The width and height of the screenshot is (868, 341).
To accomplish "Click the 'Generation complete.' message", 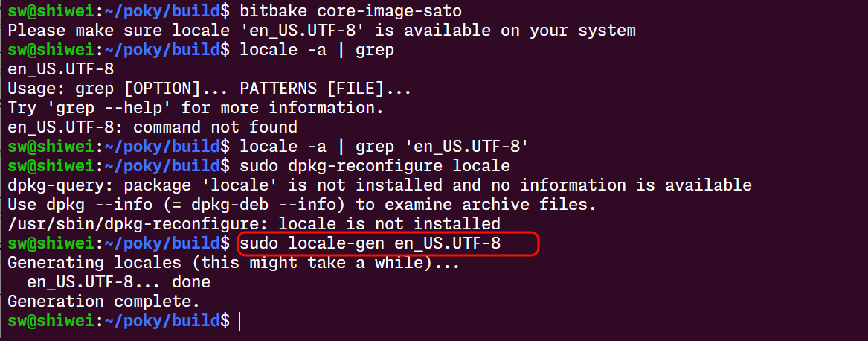I will [104, 302].
